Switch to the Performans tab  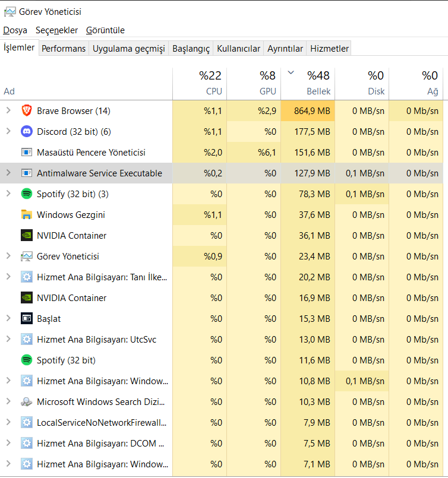point(64,49)
